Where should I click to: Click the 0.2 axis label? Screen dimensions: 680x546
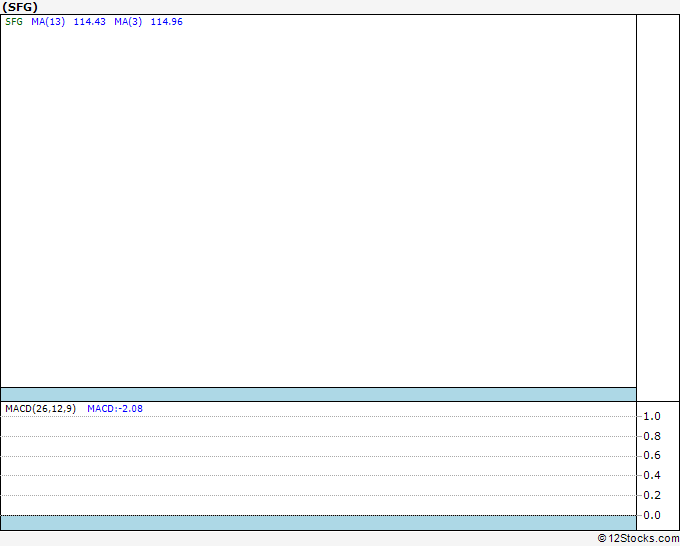click(652, 495)
